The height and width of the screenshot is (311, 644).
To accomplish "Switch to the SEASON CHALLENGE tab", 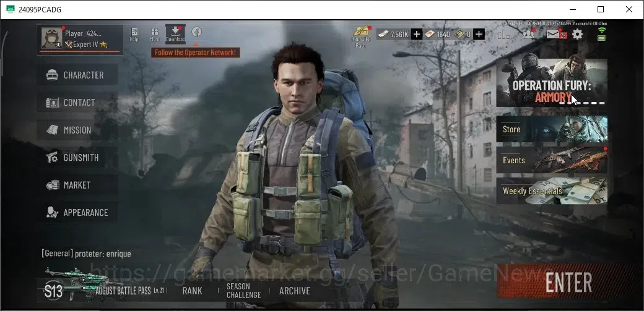I will click(243, 291).
